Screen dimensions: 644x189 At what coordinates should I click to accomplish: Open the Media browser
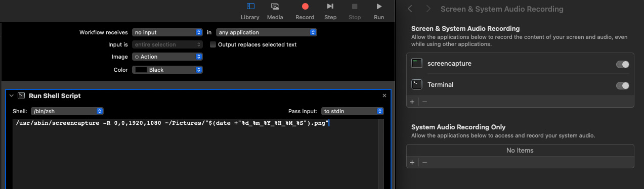(275, 11)
